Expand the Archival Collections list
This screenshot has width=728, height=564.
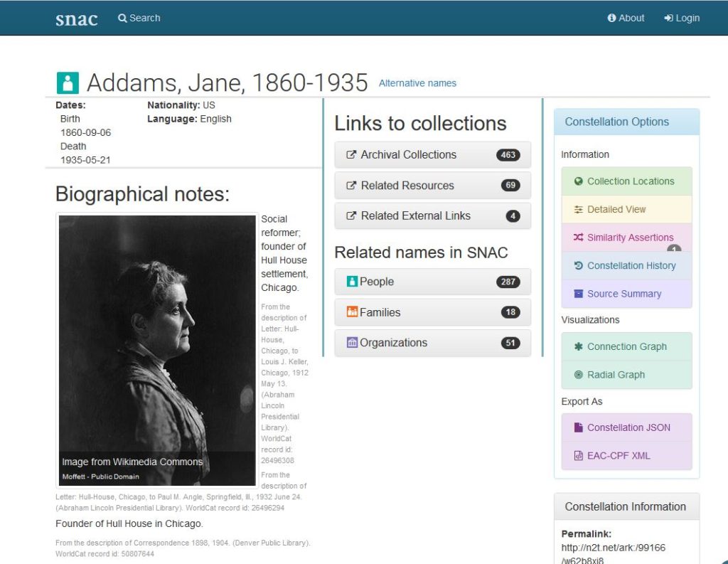[x=432, y=154]
